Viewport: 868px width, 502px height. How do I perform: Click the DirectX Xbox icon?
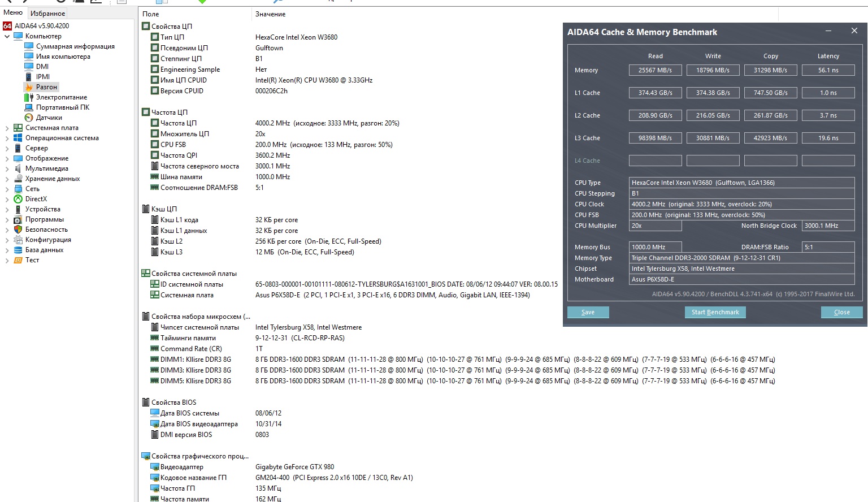pyautogui.click(x=18, y=199)
